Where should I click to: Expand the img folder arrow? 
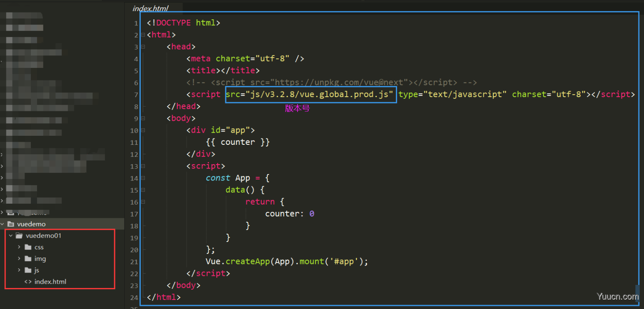tap(19, 259)
